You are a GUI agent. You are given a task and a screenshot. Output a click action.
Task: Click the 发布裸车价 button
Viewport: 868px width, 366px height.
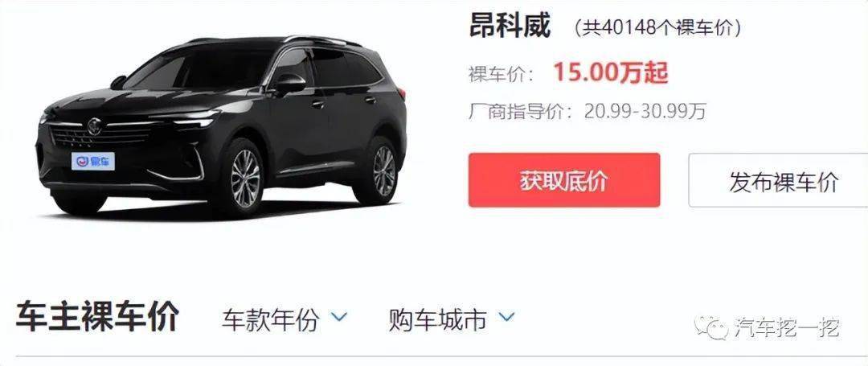click(778, 180)
